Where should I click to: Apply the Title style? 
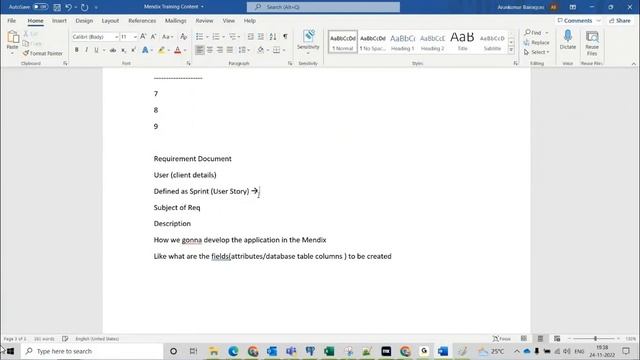[x=462, y=42]
